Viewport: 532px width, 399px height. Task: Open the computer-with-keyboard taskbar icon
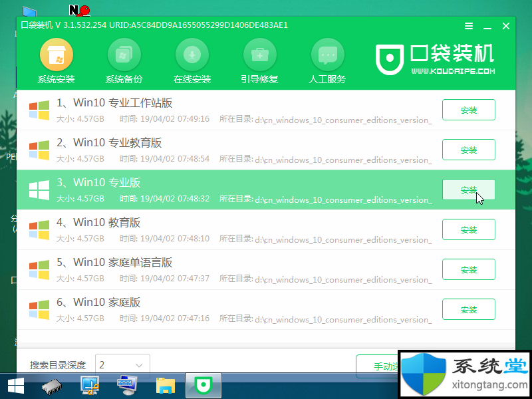[x=126, y=386]
